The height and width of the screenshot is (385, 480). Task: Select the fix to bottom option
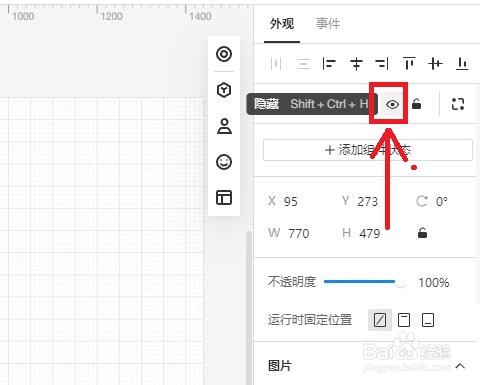point(428,320)
